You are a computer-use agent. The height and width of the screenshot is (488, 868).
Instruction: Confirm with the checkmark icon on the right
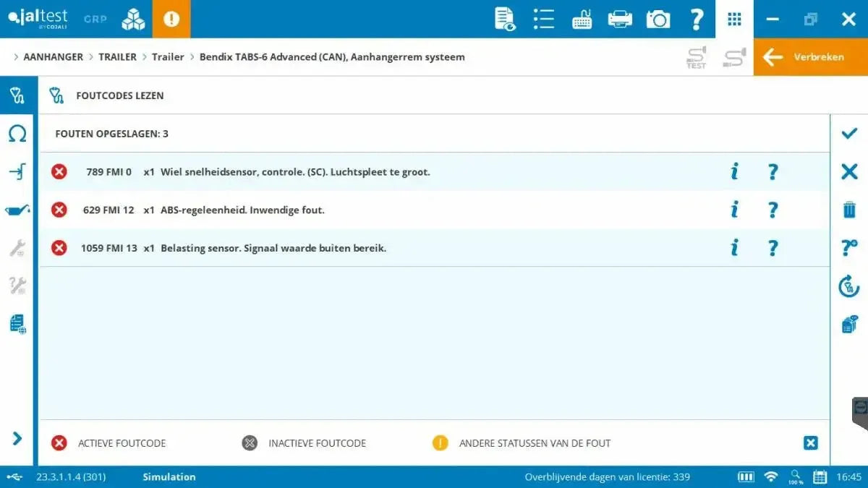point(848,133)
